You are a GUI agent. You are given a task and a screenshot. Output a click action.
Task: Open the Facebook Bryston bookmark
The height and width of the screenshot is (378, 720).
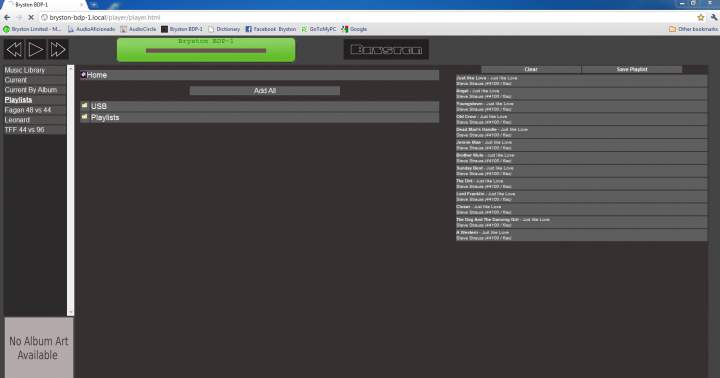[x=271, y=29]
